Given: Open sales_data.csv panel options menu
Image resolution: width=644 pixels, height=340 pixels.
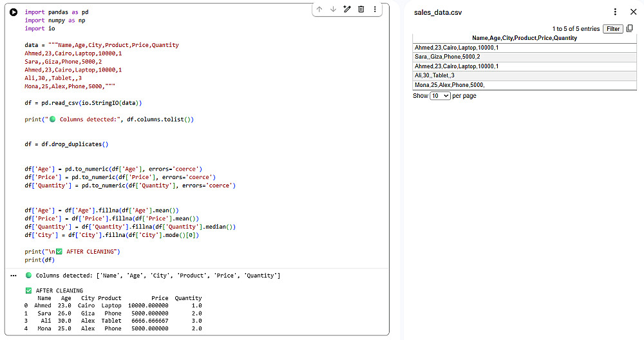Looking at the screenshot, I should coord(615,12).
